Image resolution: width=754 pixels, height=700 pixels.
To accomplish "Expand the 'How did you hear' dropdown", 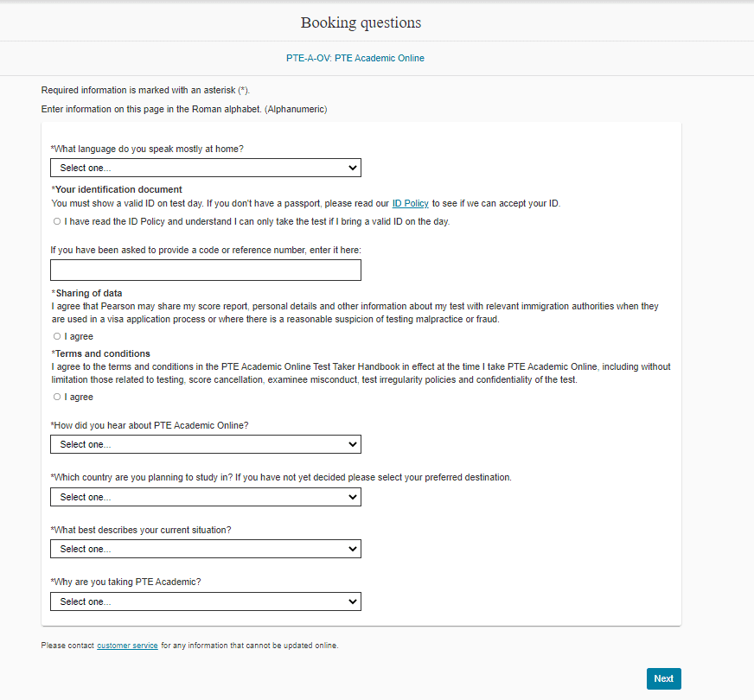I will click(205, 444).
